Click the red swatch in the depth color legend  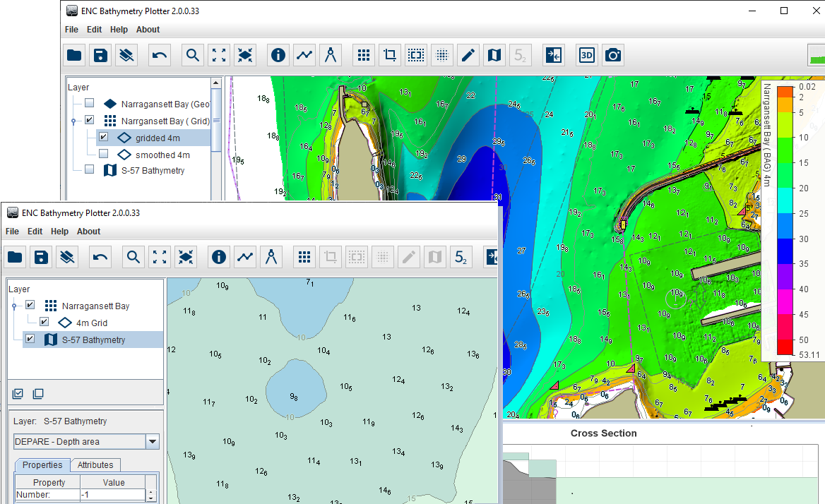[x=785, y=346]
